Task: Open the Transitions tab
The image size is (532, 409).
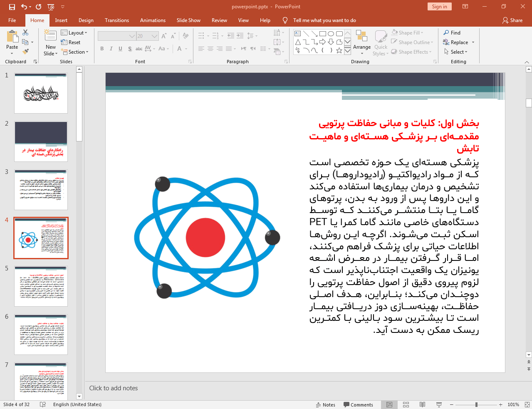Action: pos(116,20)
